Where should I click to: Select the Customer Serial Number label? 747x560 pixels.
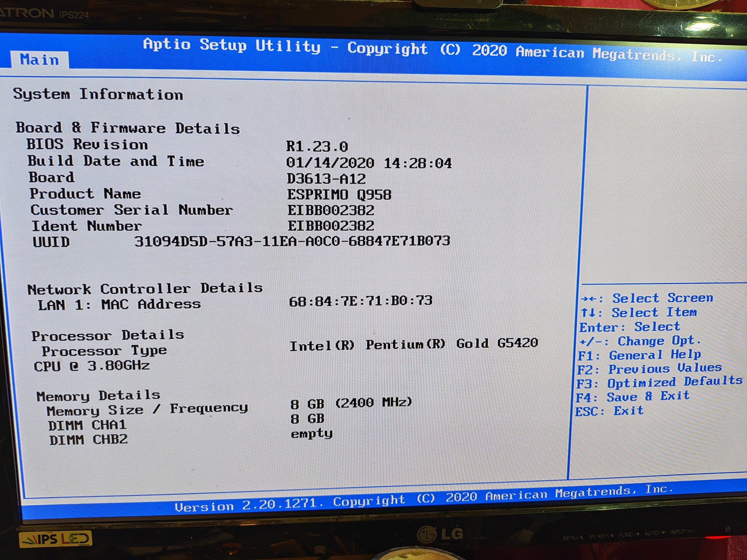click(x=132, y=210)
